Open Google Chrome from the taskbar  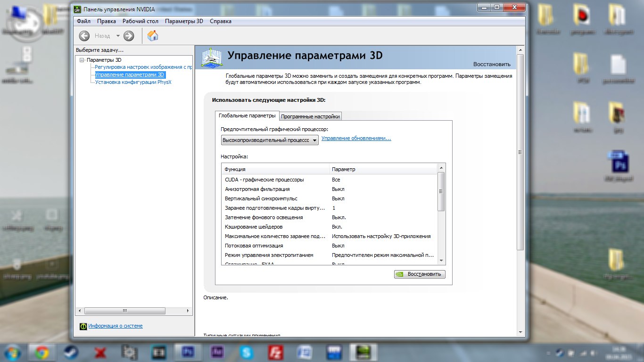click(42, 352)
